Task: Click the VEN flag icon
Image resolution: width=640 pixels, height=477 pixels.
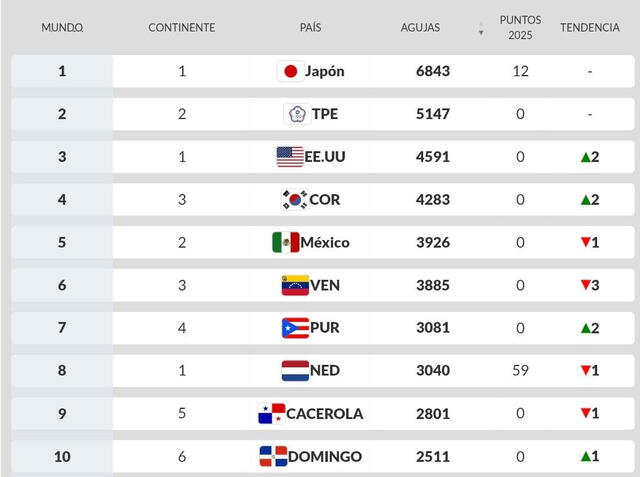Action: pyautogui.click(x=295, y=285)
